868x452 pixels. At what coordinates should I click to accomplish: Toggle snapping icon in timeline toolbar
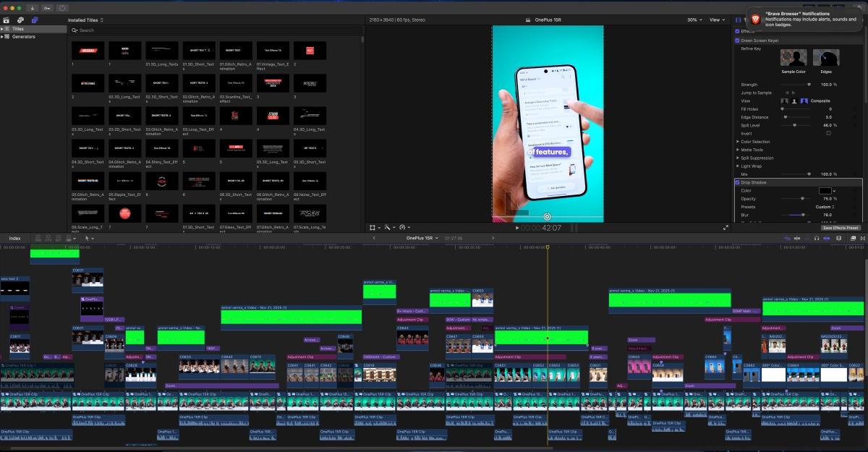pos(827,238)
